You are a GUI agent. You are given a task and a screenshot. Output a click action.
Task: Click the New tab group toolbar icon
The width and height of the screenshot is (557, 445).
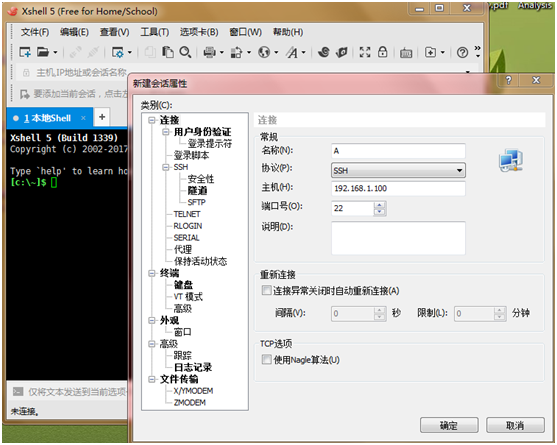[x=431, y=53]
